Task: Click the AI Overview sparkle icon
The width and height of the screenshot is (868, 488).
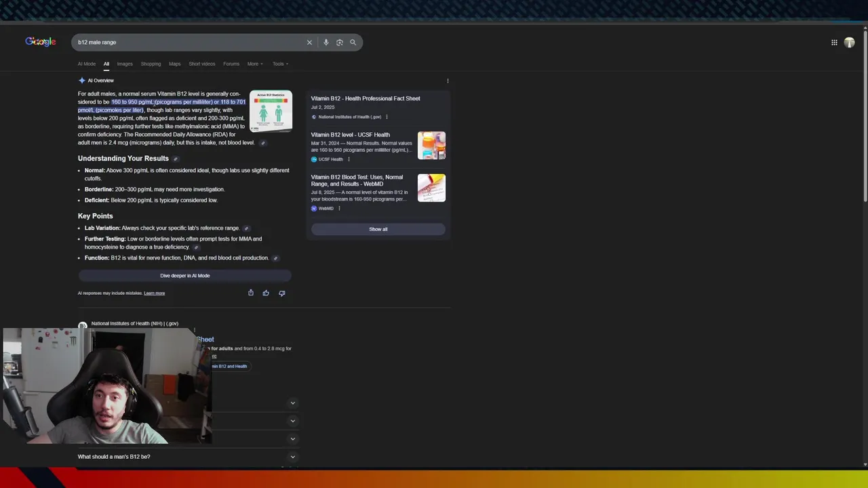Action: pos(82,80)
